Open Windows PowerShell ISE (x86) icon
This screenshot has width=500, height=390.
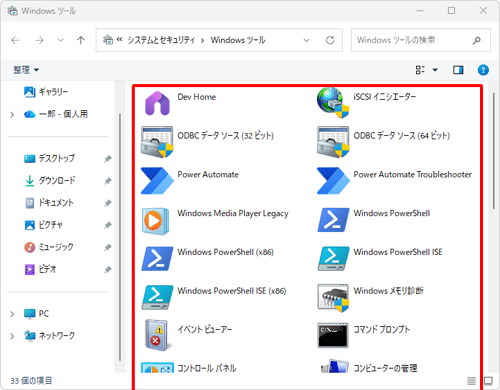[157, 297]
